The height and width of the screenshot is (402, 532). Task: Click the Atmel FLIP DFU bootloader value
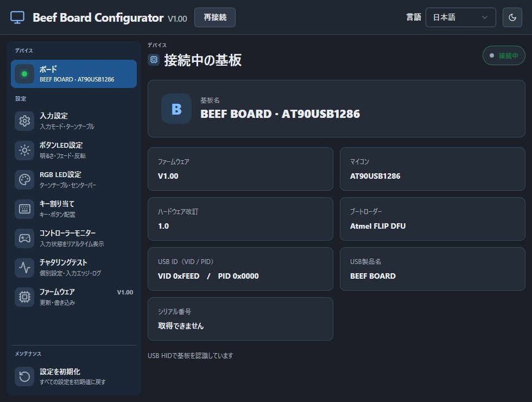tap(378, 226)
